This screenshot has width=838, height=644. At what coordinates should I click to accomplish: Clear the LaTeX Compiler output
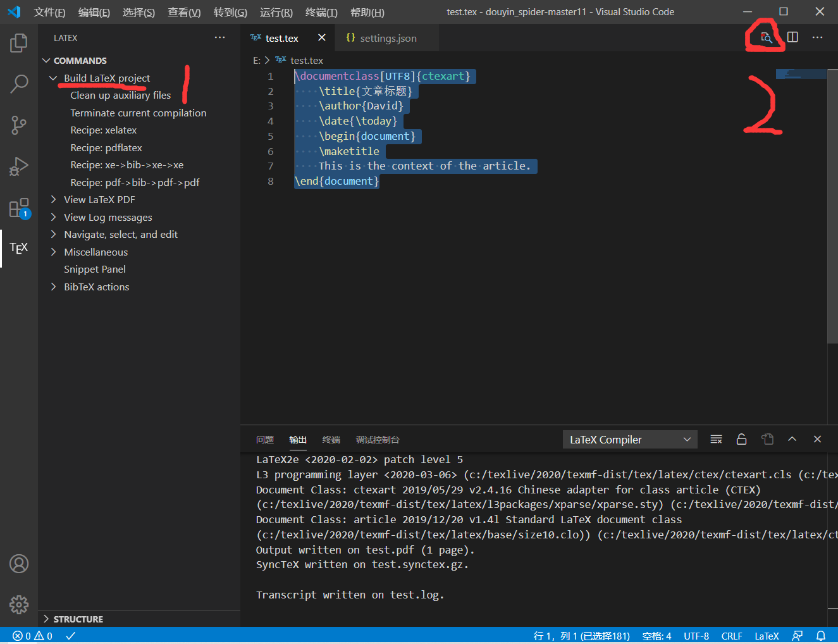tap(716, 439)
